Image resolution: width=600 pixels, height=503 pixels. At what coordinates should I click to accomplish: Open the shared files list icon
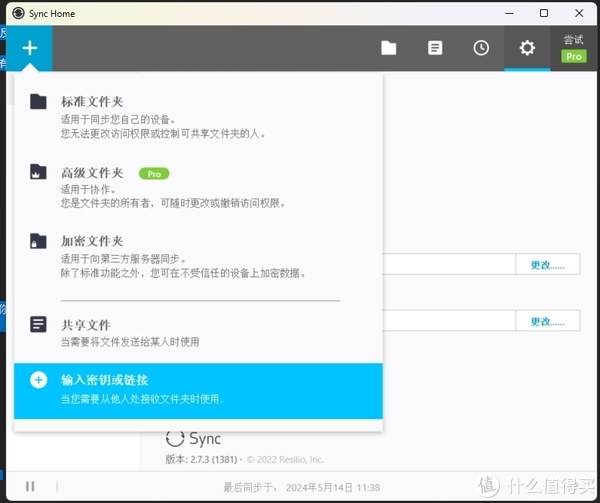point(435,48)
